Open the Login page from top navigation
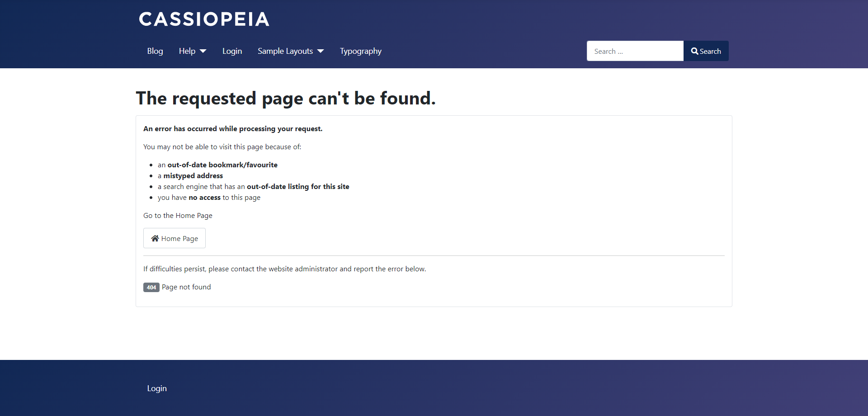The image size is (868, 416). point(232,51)
